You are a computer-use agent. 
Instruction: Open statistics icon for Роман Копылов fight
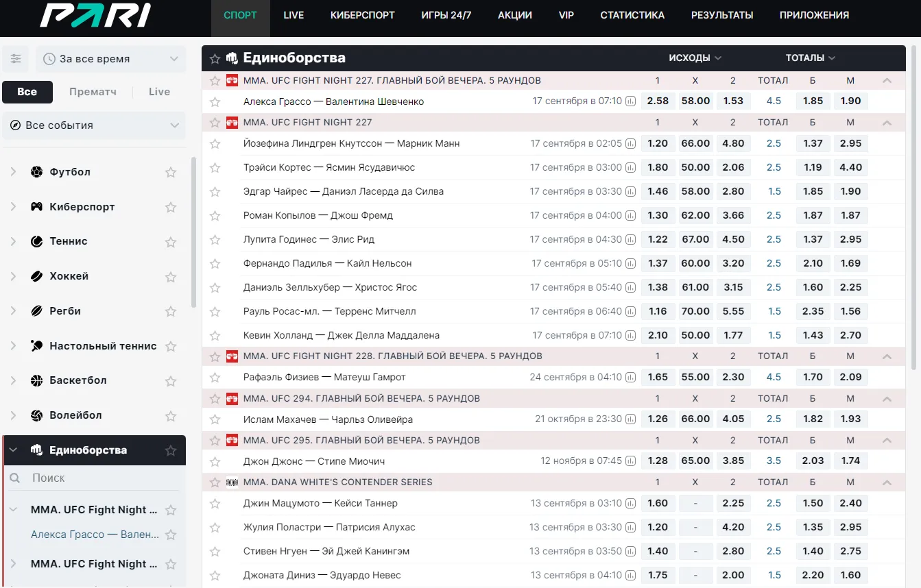click(631, 215)
